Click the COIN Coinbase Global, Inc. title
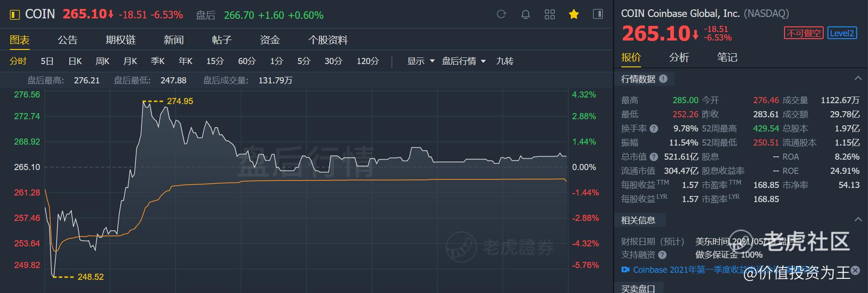 [x=680, y=14]
